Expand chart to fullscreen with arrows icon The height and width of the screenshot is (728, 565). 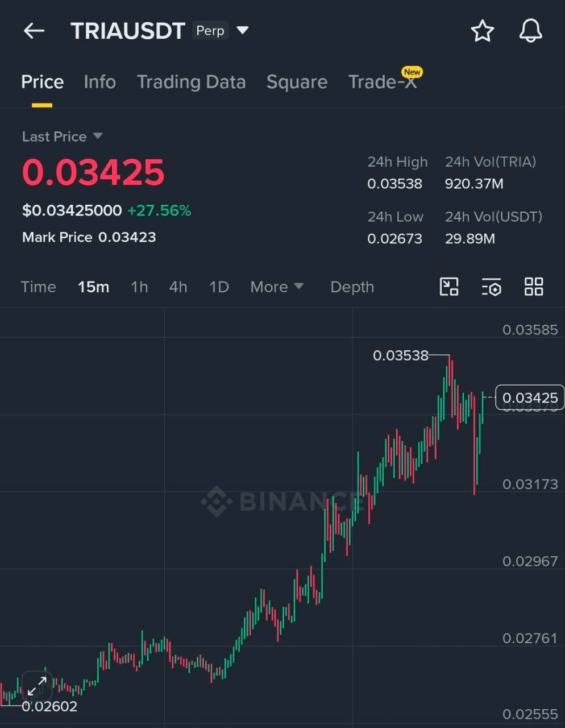click(x=37, y=687)
